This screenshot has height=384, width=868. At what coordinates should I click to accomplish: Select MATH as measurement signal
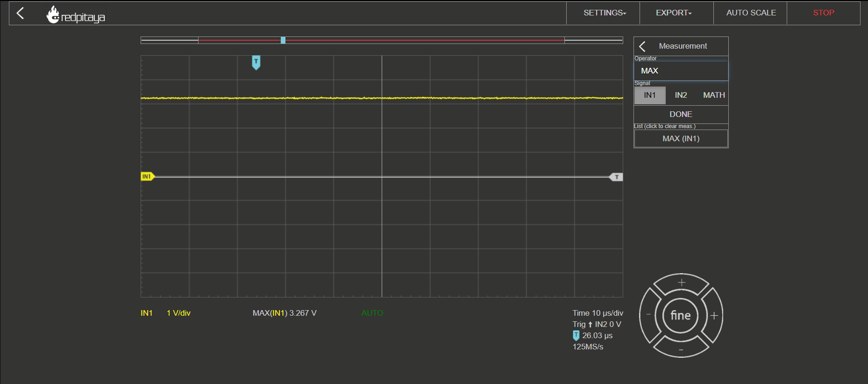click(x=714, y=95)
